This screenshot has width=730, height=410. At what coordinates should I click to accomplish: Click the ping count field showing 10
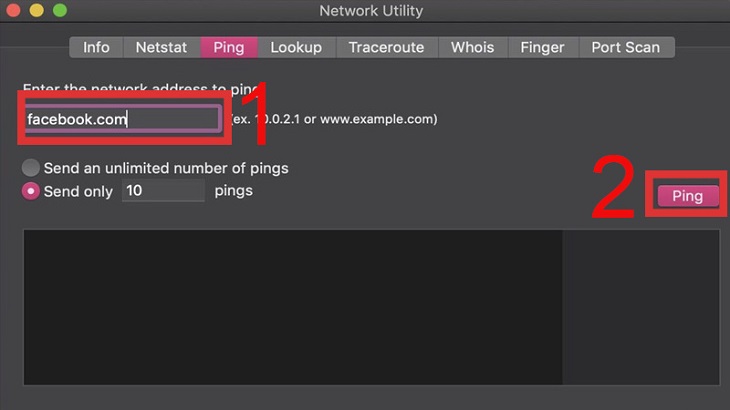[x=163, y=190]
